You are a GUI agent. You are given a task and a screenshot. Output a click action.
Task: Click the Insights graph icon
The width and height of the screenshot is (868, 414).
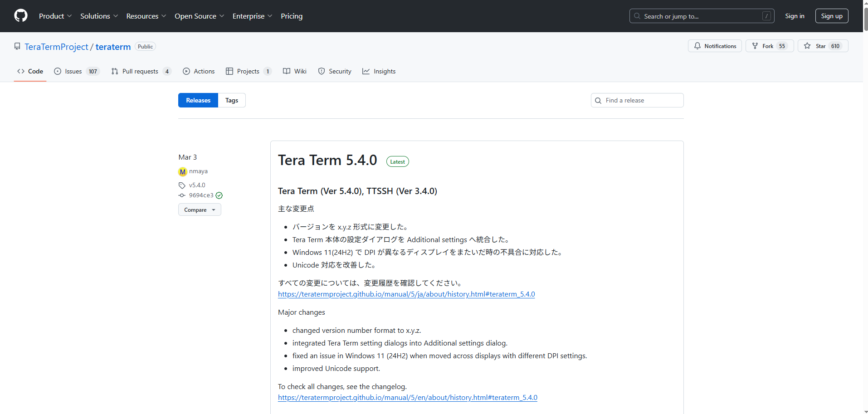click(366, 71)
